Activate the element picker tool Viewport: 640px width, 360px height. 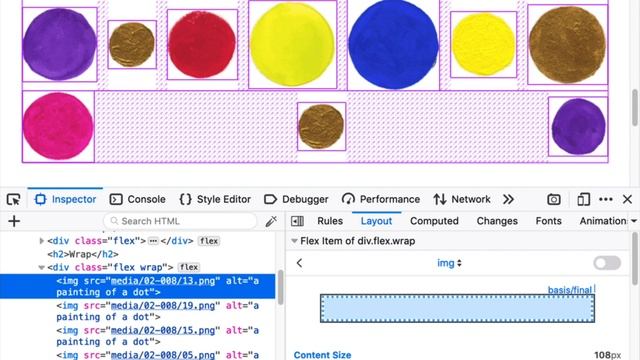[14, 200]
